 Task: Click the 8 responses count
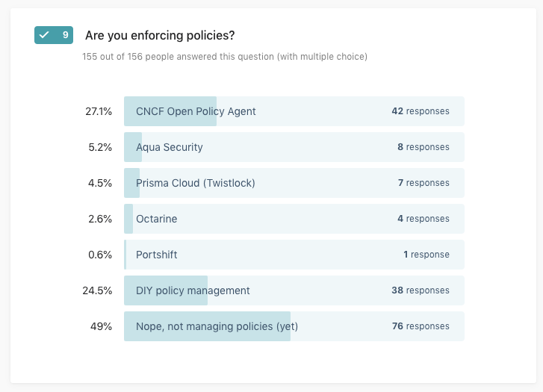[x=423, y=147]
